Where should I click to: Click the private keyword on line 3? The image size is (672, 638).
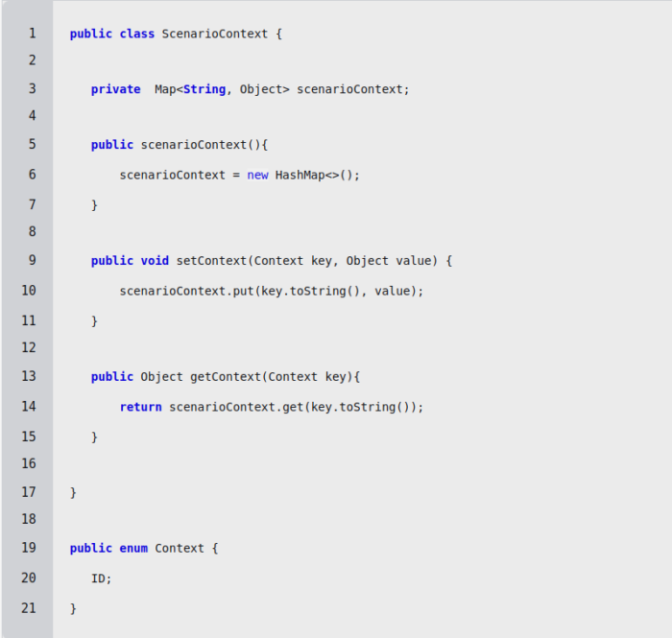115,89
